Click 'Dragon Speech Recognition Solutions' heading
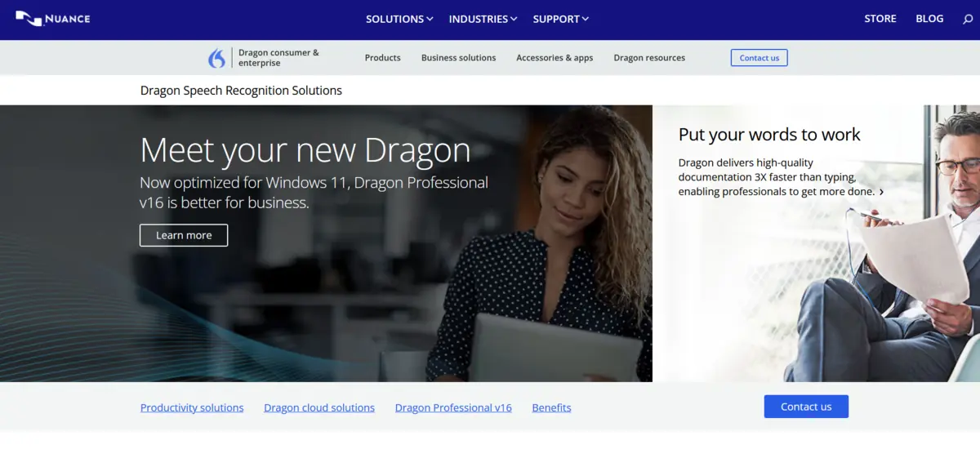 click(241, 91)
